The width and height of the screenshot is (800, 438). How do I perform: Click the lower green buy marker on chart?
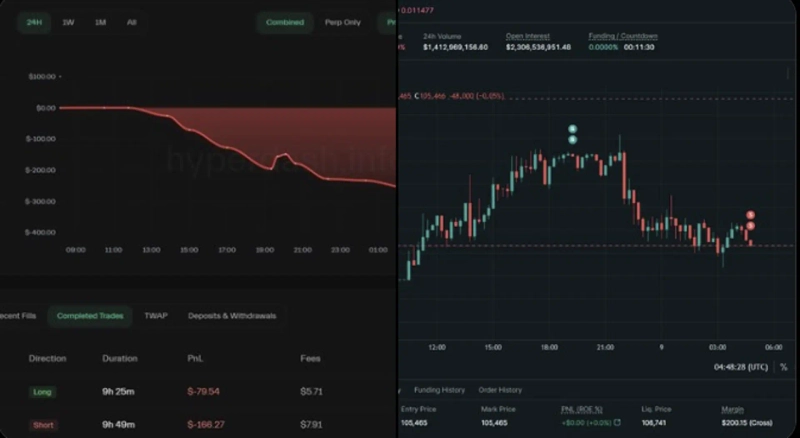coord(572,140)
